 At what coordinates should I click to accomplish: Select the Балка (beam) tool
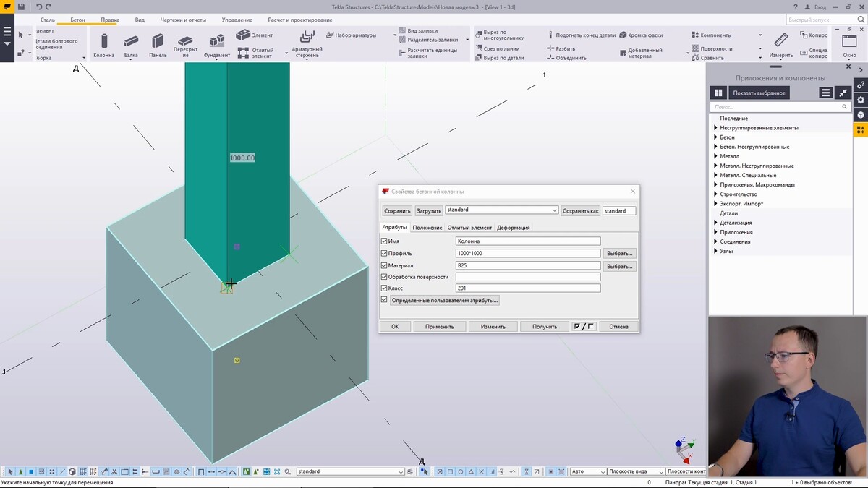[x=131, y=45]
